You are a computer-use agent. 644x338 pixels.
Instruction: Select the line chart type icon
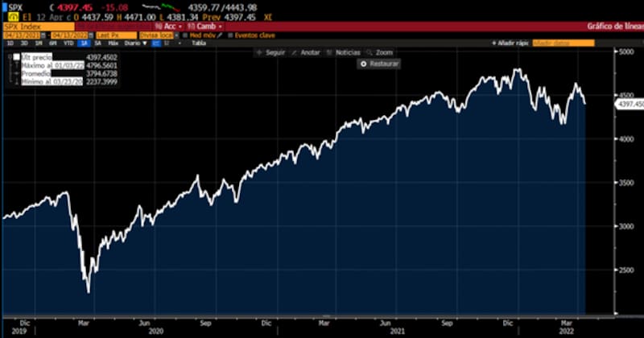tap(156, 43)
